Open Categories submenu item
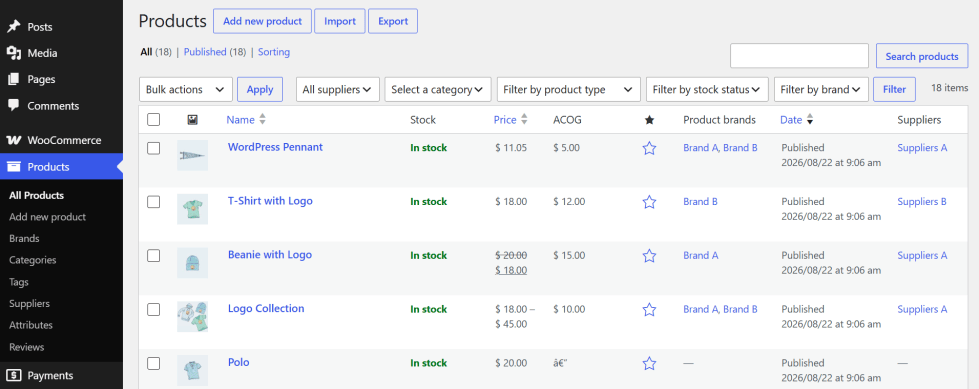Image resolution: width=979 pixels, height=389 pixels. (32, 260)
